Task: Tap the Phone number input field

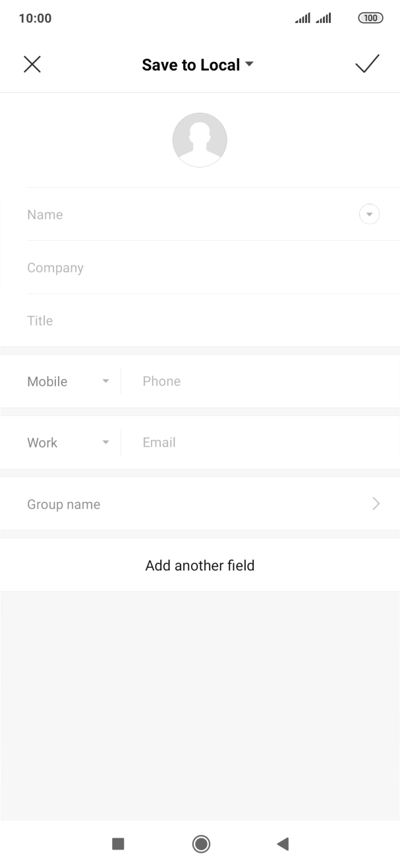Action: (250, 381)
